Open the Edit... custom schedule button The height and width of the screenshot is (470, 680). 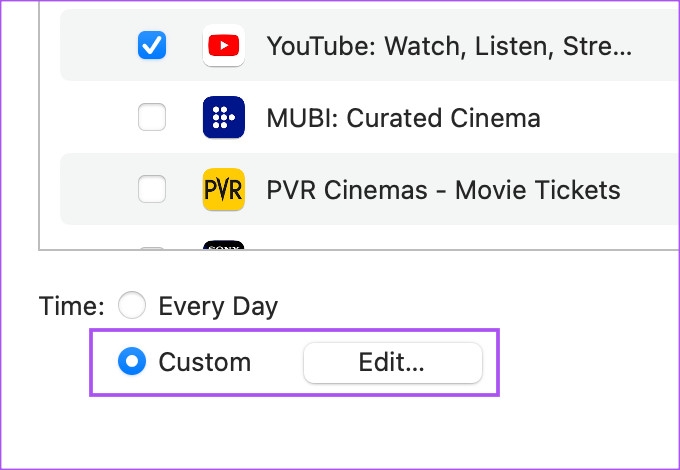(393, 363)
